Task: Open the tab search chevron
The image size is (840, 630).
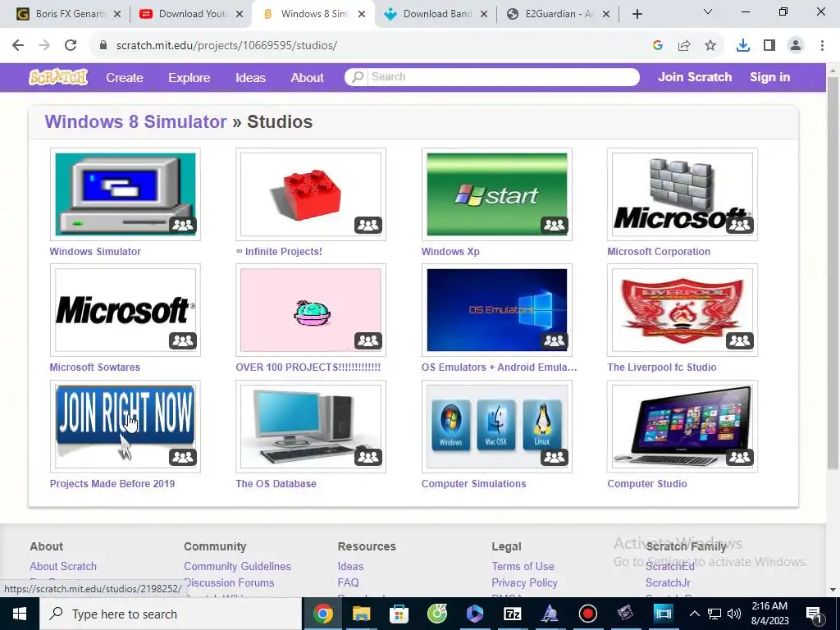Action: point(708,11)
